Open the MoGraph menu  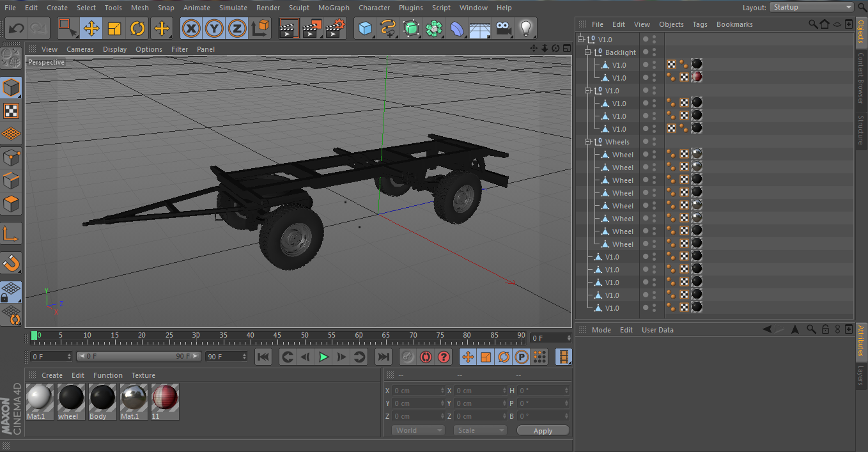tap(334, 8)
